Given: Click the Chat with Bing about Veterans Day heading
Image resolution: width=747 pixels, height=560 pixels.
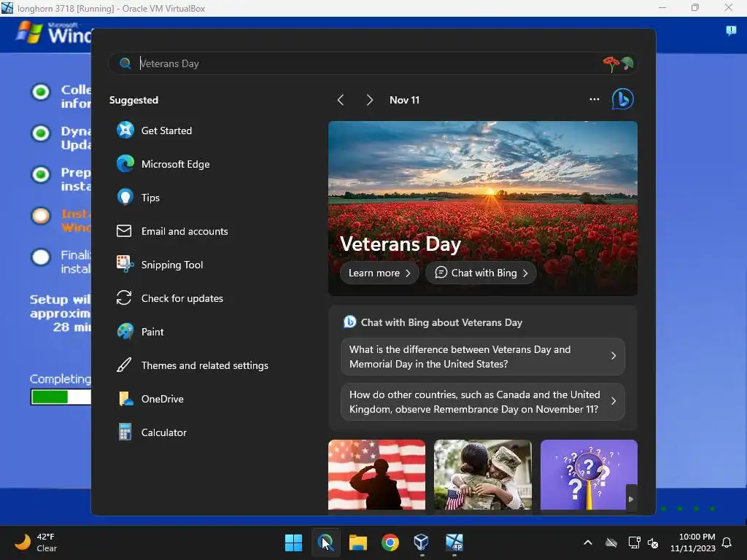Looking at the screenshot, I should 441,322.
